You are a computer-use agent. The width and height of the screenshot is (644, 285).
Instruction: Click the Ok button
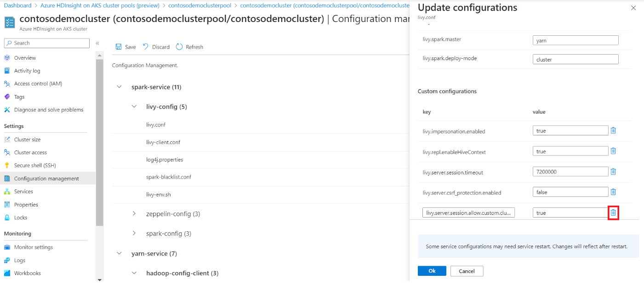point(432,271)
